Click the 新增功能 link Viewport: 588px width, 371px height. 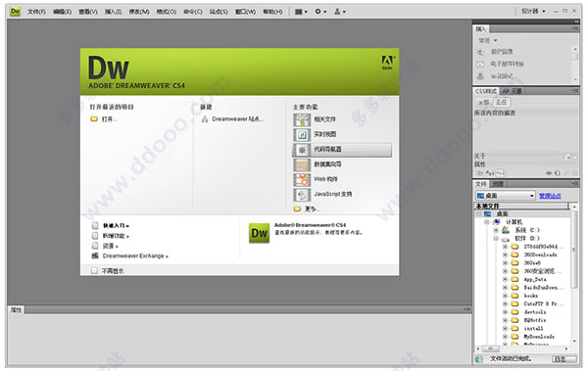116,236
